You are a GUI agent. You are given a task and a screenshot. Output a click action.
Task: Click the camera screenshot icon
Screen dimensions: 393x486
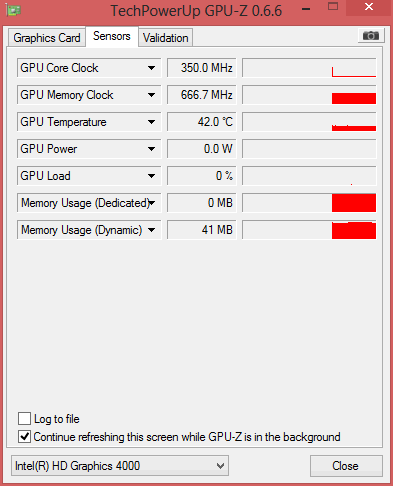[371, 35]
